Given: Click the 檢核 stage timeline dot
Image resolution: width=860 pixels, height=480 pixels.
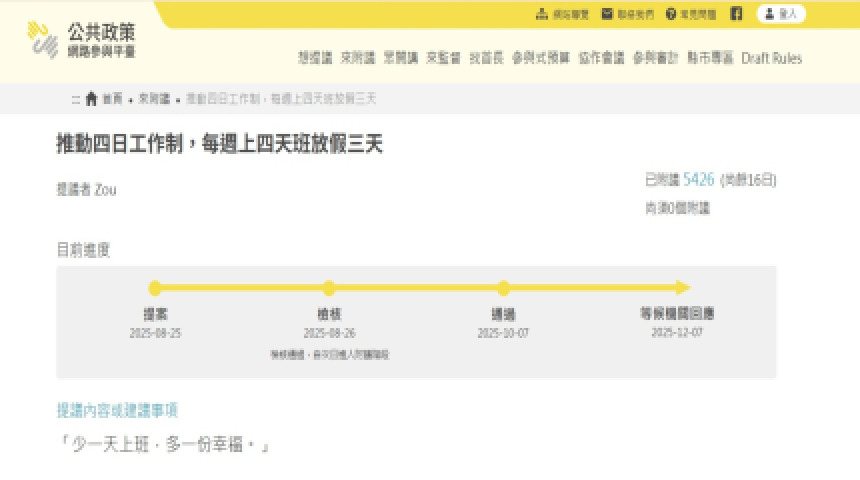Looking at the screenshot, I should click(329, 288).
